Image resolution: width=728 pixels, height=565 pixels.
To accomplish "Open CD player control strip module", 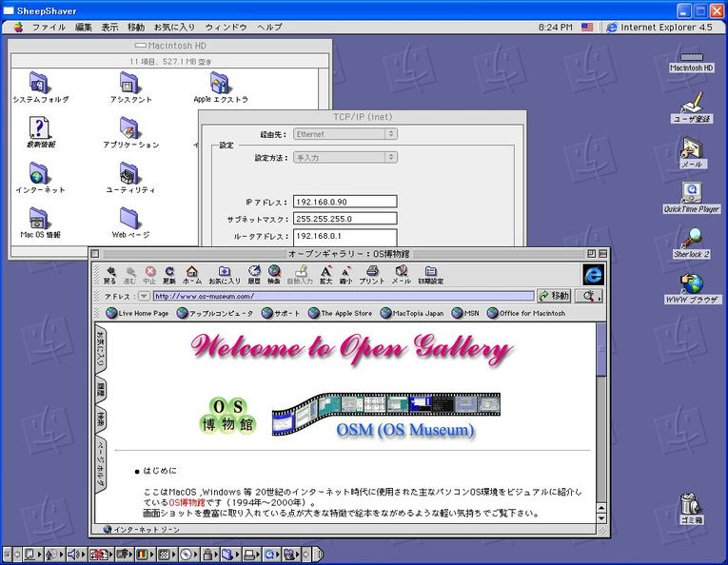I will tap(187, 554).
